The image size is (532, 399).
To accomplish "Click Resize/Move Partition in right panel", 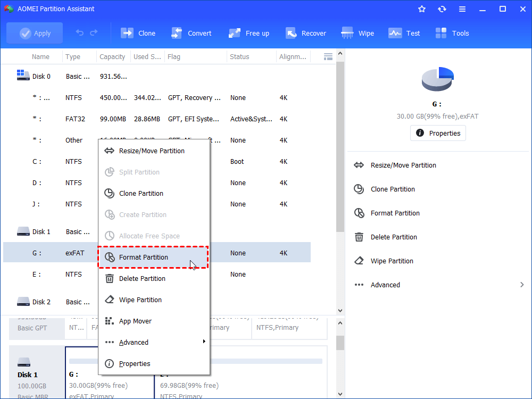I will click(x=403, y=165).
